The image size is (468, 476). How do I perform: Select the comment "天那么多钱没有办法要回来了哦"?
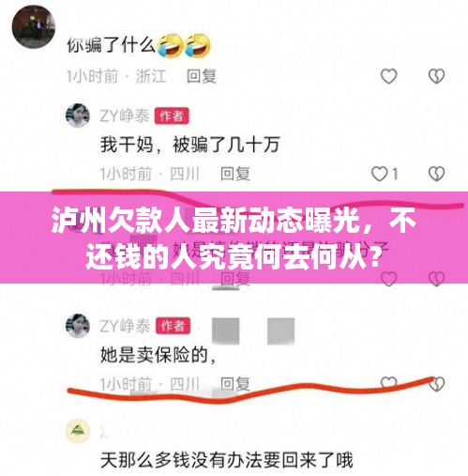pos(227,460)
